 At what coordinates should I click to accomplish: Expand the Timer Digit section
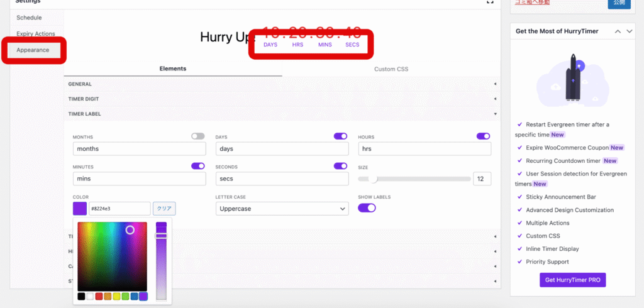(x=282, y=99)
